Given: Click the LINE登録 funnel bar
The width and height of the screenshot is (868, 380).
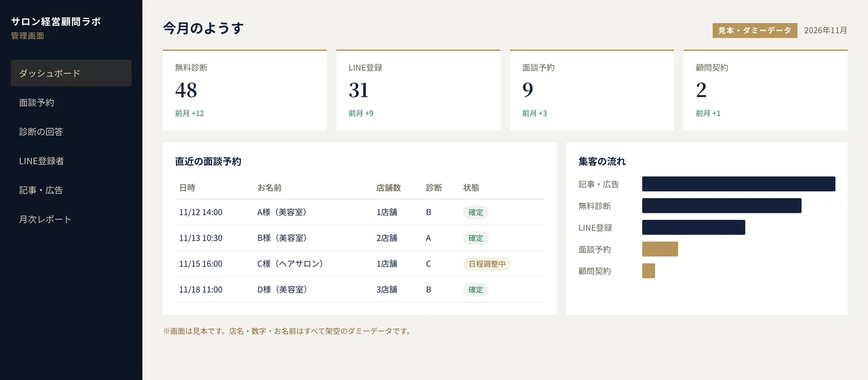Looking at the screenshot, I should 693,227.
